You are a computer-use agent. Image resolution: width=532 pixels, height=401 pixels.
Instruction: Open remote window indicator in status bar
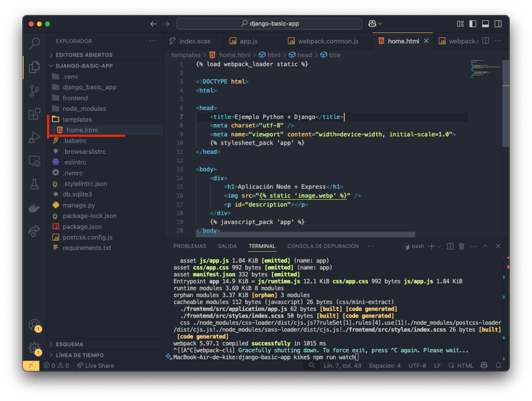pos(31,366)
